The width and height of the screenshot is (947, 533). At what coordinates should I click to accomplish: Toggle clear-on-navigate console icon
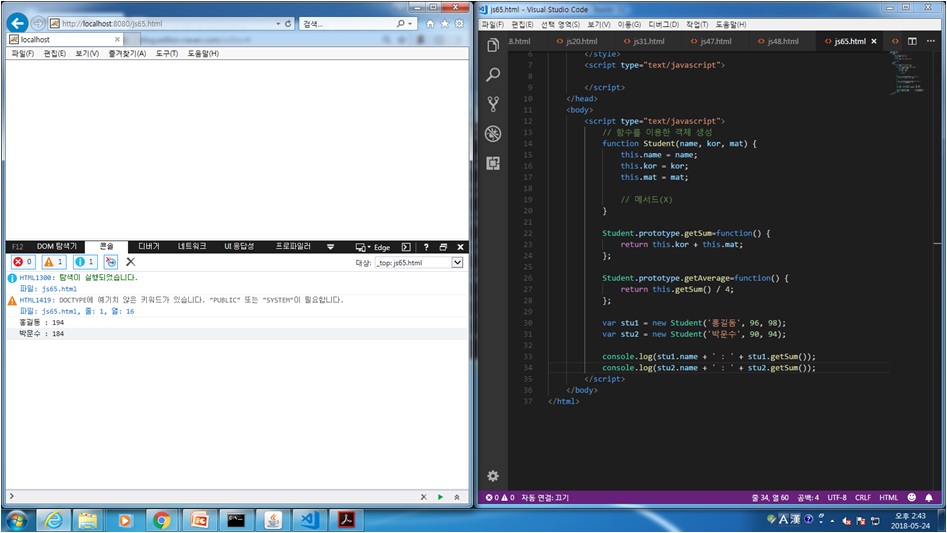(111, 262)
